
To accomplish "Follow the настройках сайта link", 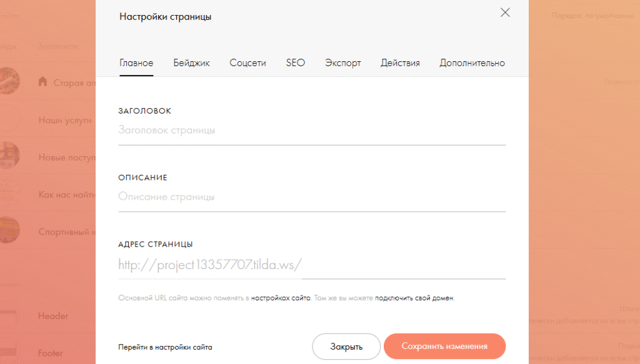I will click(x=281, y=298).
